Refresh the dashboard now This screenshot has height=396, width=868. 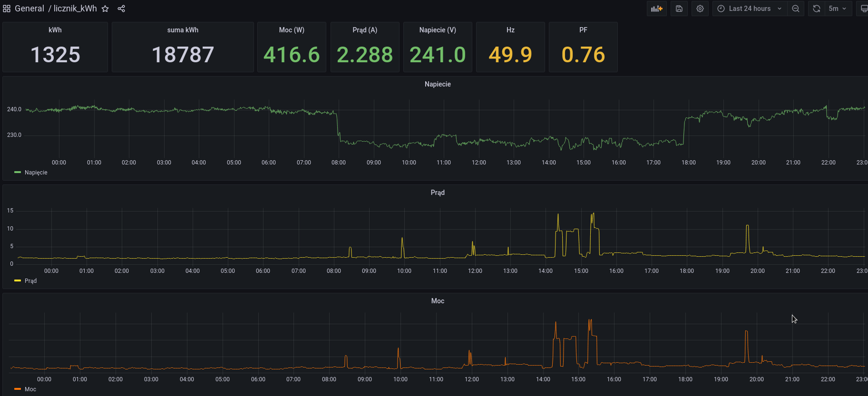click(x=816, y=9)
